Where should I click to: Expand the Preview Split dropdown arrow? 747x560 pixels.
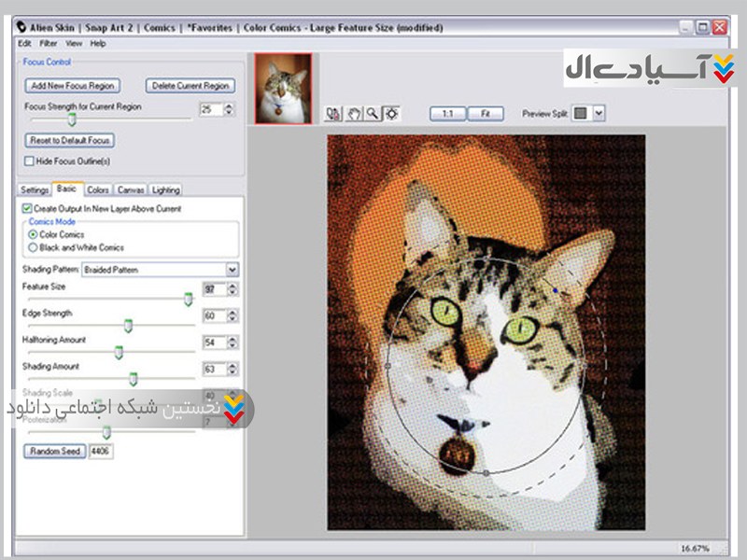click(x=599, y=113)
